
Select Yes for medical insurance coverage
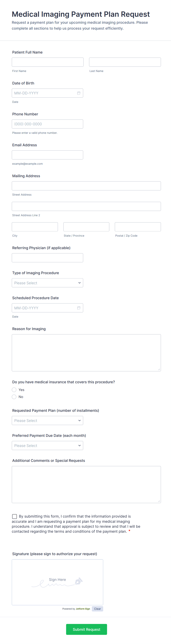point(14,390)
